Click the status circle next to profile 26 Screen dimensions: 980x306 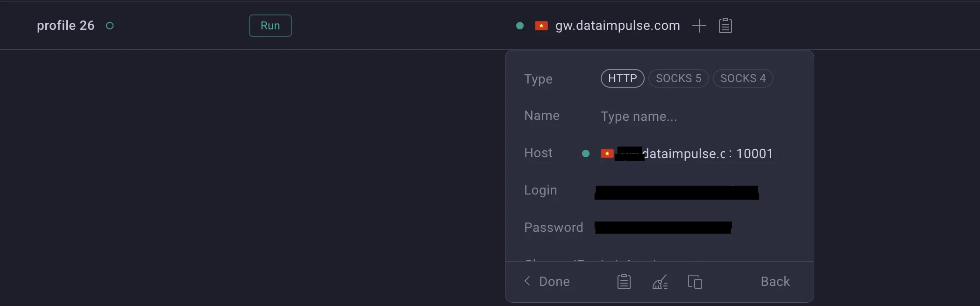point(110,26)
